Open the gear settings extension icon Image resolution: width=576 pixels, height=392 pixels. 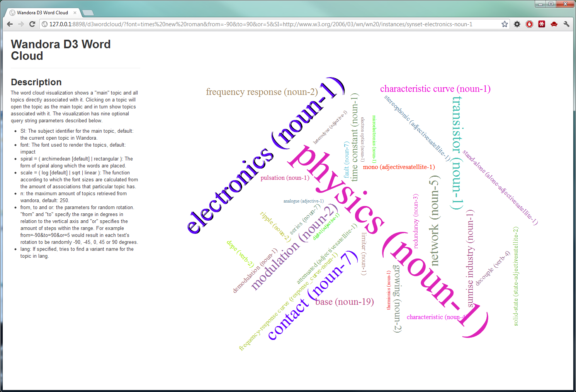517,24
